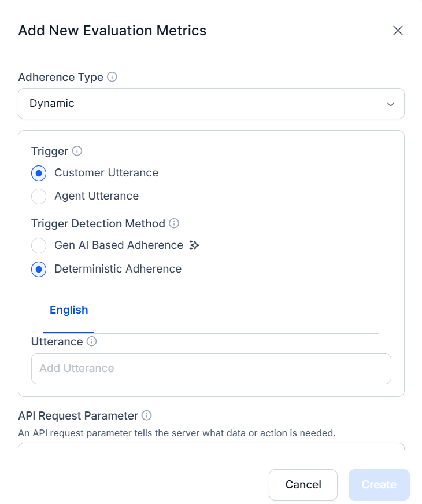This screenshot has height=504, width=422.
Task: Open the Adherence Type dropdown showing Dynamic
Action: [211, 104]
